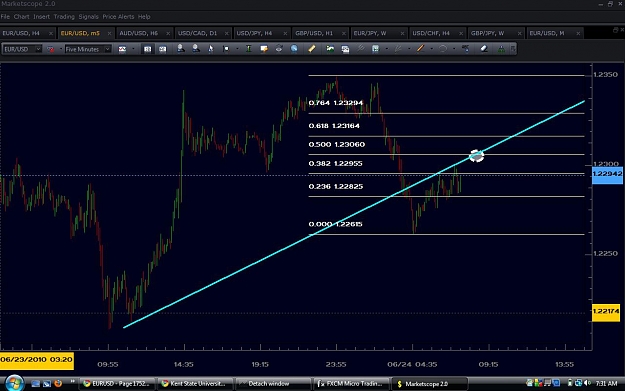Click the 0.382 1.22955 Fibonacci label
The width and height of the screenshot is (625, 391).
tap(336, 163)
